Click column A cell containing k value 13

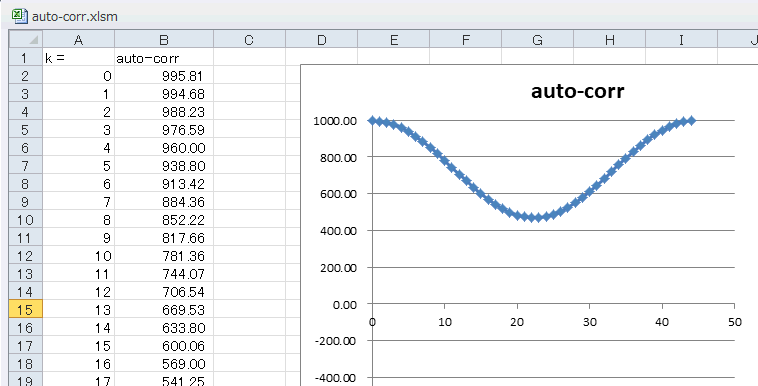tap(78, 310)
